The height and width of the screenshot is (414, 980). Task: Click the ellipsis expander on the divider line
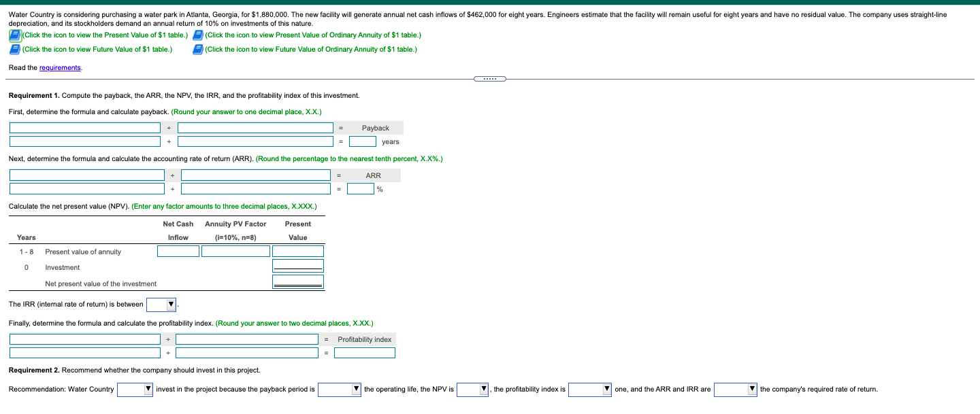(489, 79)
